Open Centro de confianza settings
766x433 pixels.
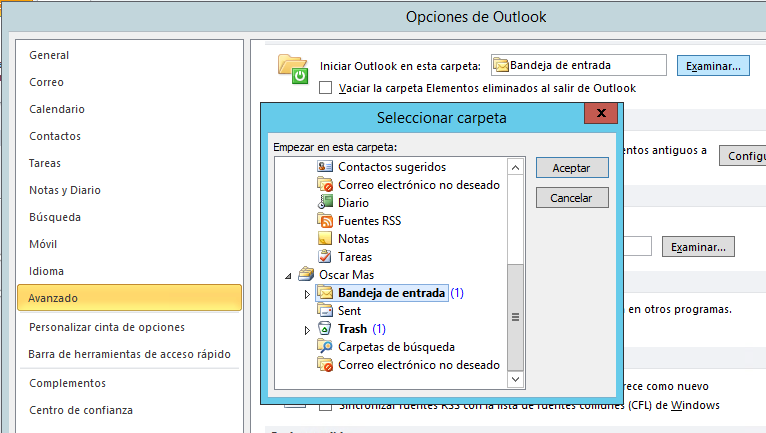(x=129, y=410)
